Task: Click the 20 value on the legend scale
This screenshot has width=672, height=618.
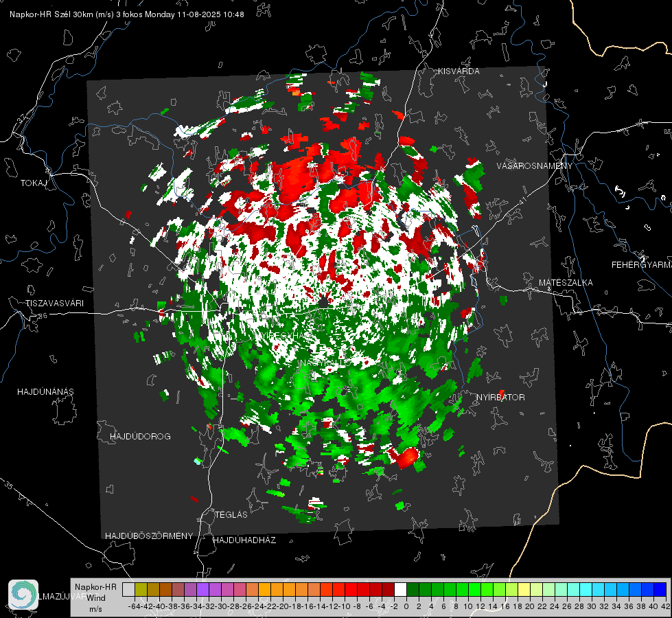Action: pyautogui.click(x=530, y=606)
